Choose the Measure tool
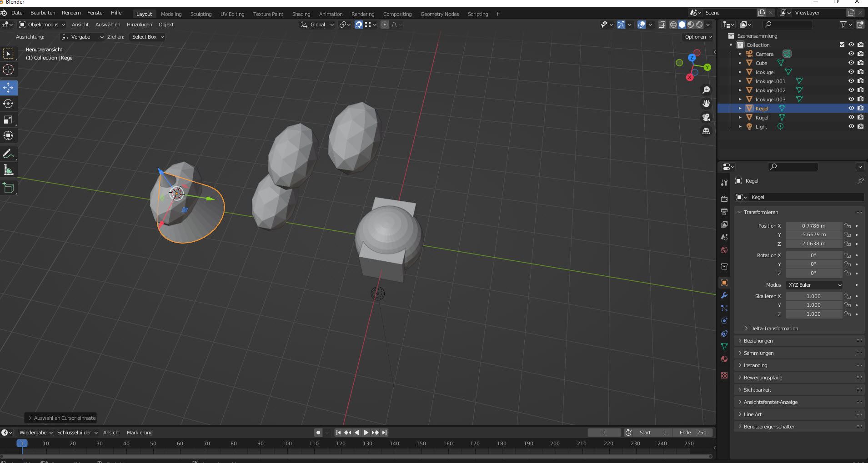 [8, 170]
